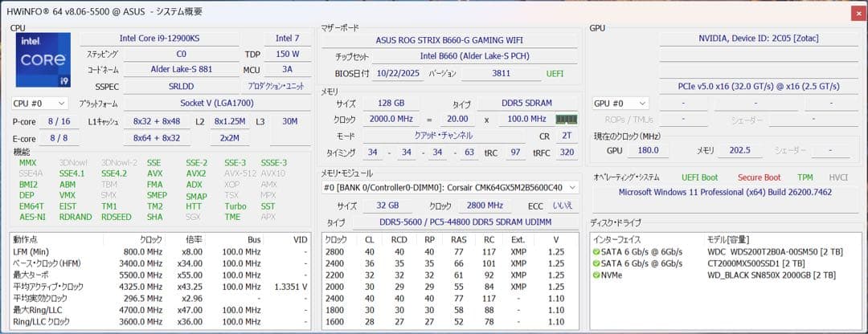Click the green TPM label
The image size is (868, 334).
[805, 177]
